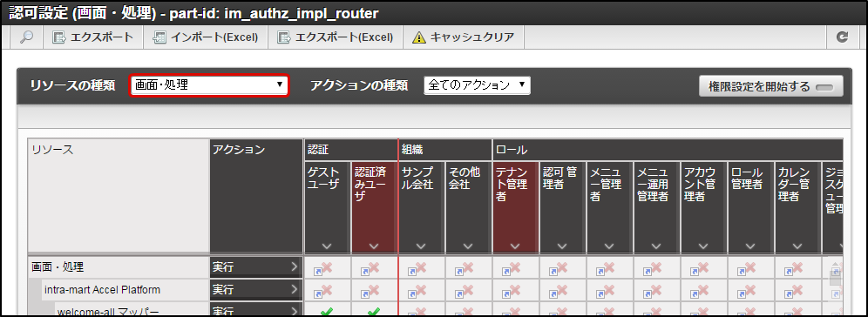Click green check for 認証済みユーザ in welcome-all row
Screen dimensions: 868x317
click(374, 312)
